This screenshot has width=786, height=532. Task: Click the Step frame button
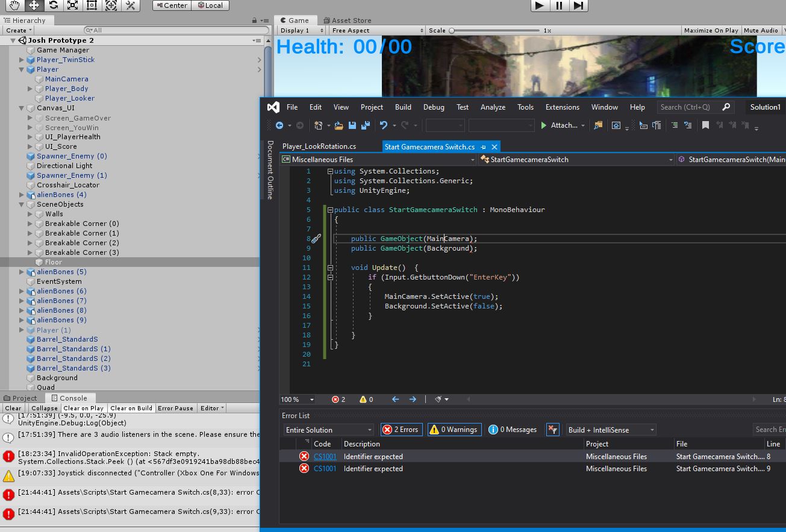[x=578, y=5]
